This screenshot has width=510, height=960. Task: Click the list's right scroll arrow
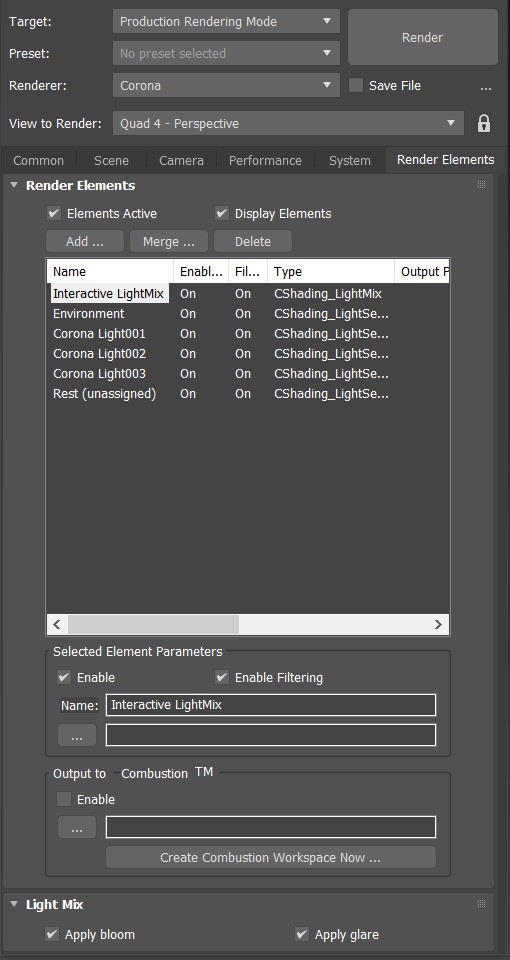[438, 624]
